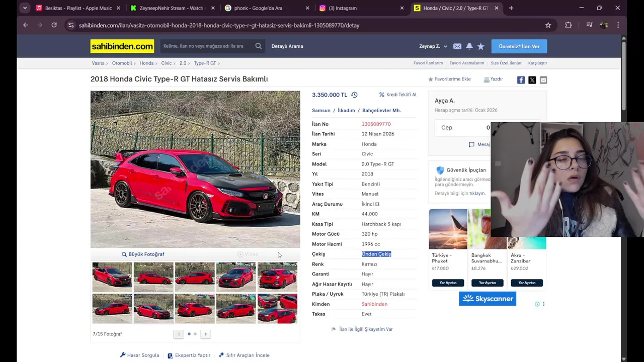Open Otomobil breadcrumb

[x=122, y=63]
